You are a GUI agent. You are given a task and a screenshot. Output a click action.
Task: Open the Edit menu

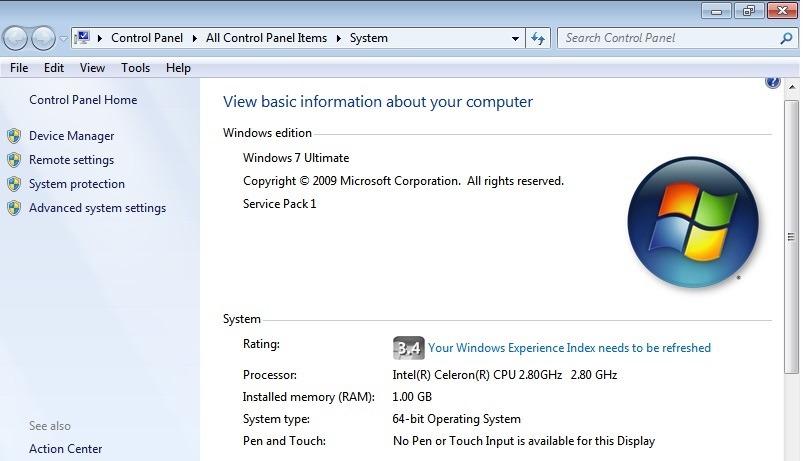(54, 68)
